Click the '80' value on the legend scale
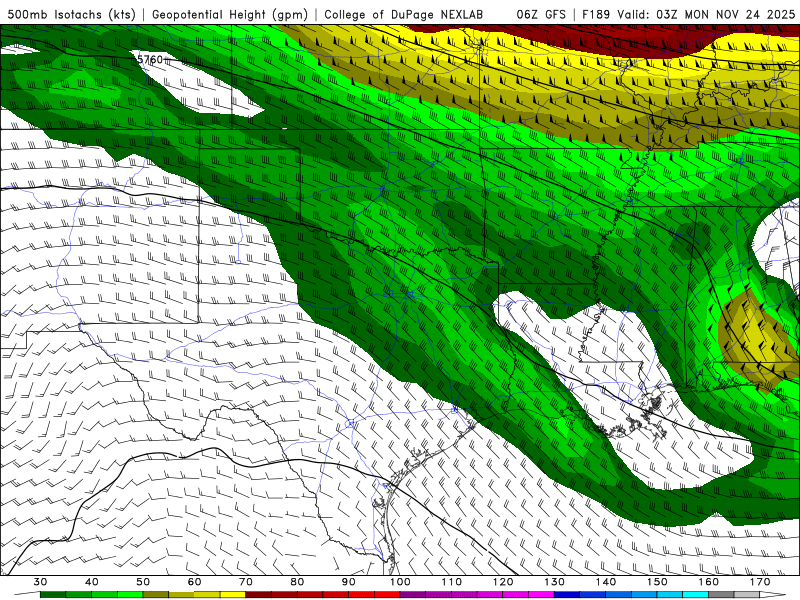Screen dimensions: 800x600 [297, 582]
